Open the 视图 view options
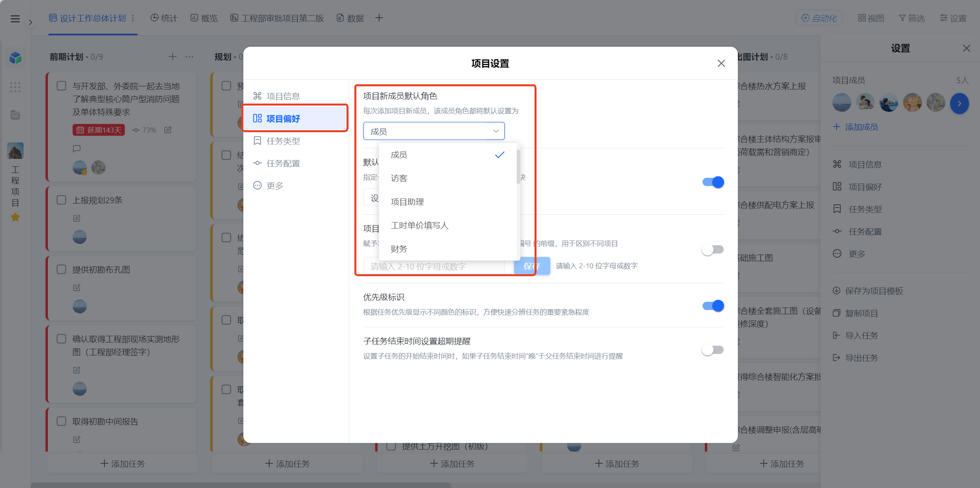The height and width of the screenshot is (488, 980). 871,18
